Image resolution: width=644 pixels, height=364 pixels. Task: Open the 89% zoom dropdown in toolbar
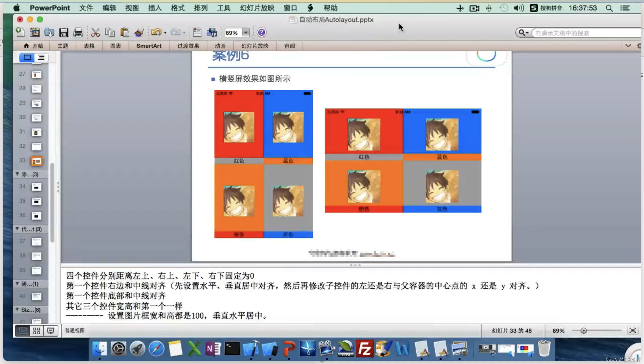[x=246, y=33]
